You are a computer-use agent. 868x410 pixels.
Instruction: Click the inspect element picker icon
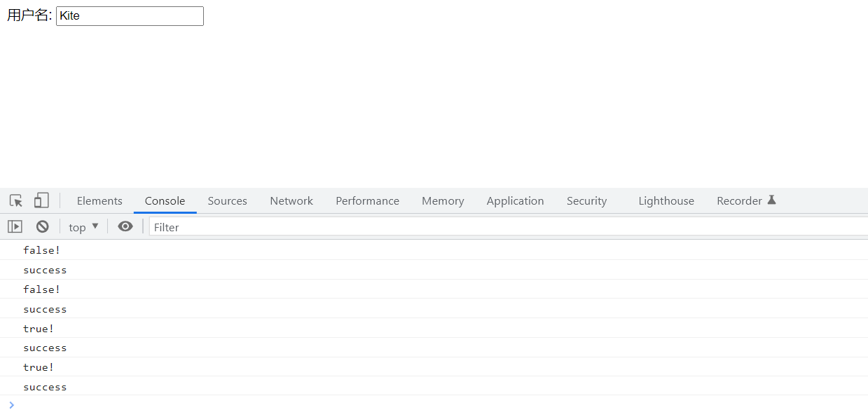(16, 201)
